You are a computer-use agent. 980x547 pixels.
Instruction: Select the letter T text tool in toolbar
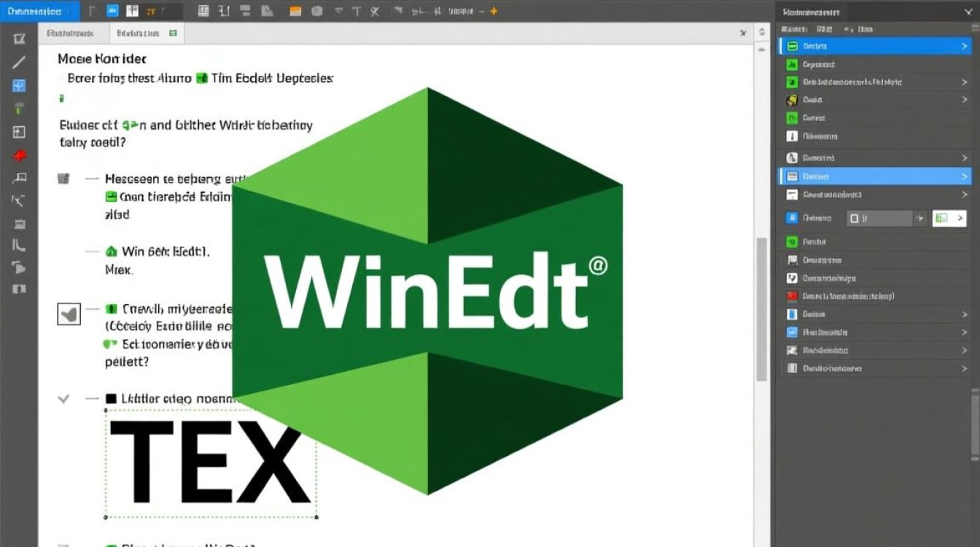coord(357,12)
